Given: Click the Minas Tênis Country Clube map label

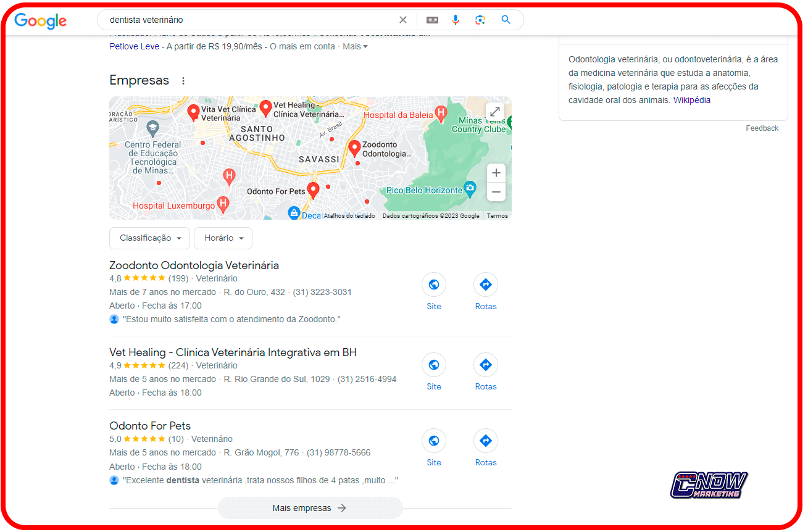Looking at the screenshot, I should pos(478,125).
